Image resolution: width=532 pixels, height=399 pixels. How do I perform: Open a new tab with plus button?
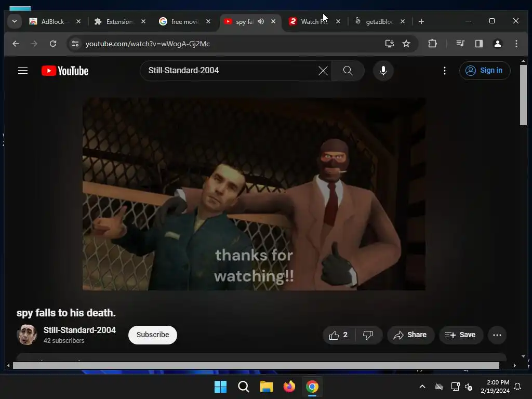421,21
